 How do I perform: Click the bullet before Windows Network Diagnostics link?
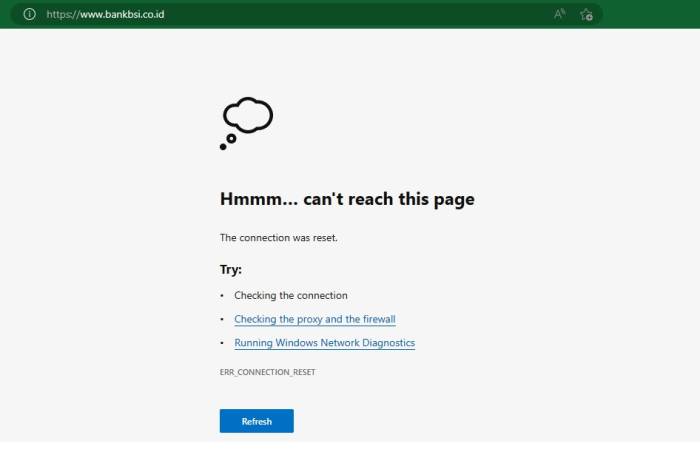(x=222, y=343)
